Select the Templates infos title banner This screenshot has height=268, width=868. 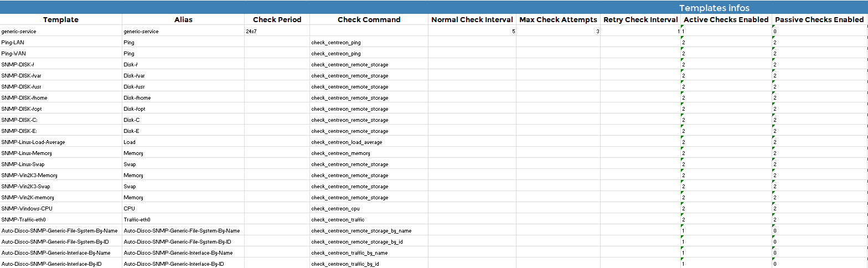[714, 8]
